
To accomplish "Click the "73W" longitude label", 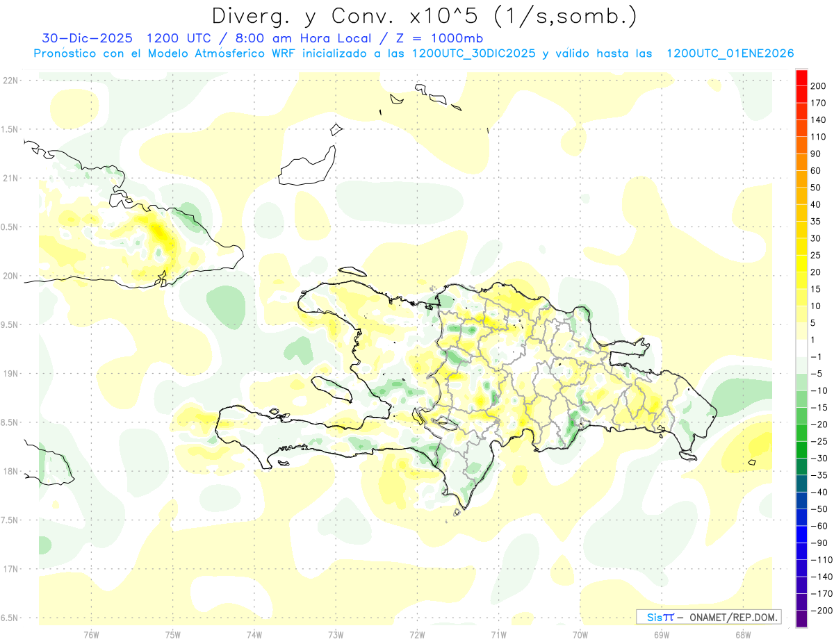I will [x=336, y=634].
